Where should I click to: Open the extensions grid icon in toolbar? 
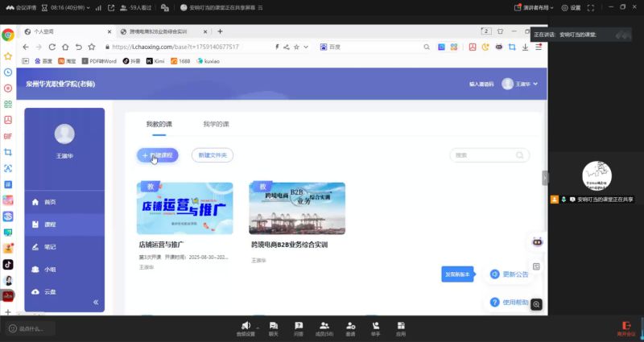454,47
